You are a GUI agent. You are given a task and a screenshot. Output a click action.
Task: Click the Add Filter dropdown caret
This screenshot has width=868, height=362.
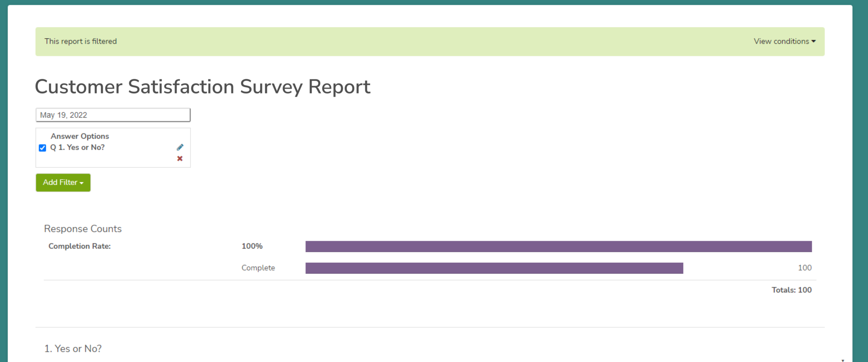(x=82, y=182)
